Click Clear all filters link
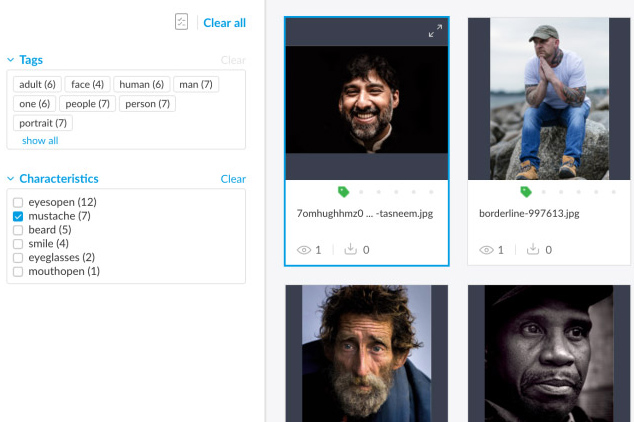634x422 pixels. click(x=224, y=23)
